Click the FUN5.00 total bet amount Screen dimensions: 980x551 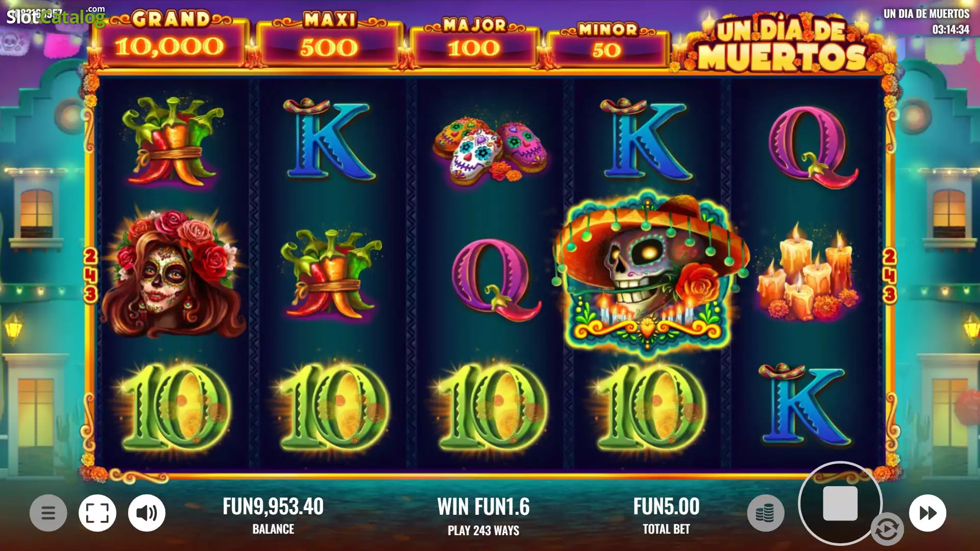(x=666, y=507)
